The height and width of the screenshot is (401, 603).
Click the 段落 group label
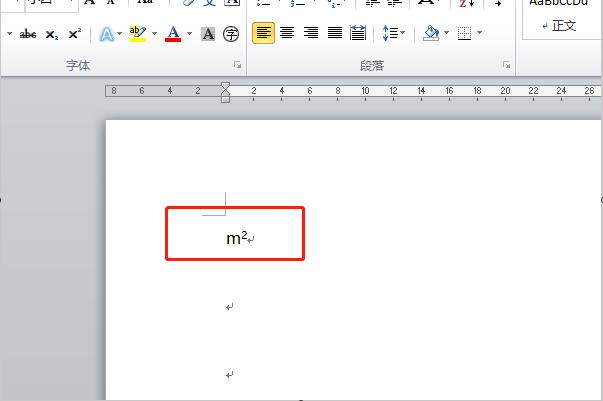pyautogui.click(x=372, y=65)
